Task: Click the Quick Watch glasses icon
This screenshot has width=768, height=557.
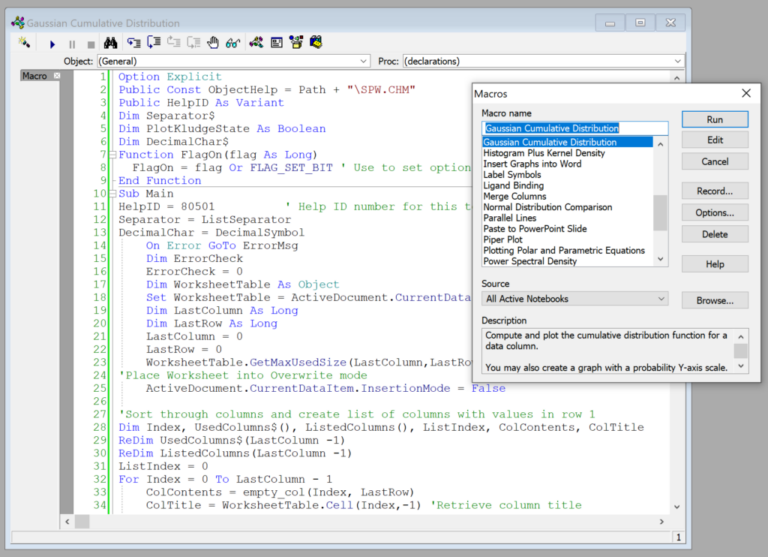Action: coord(232,43)
